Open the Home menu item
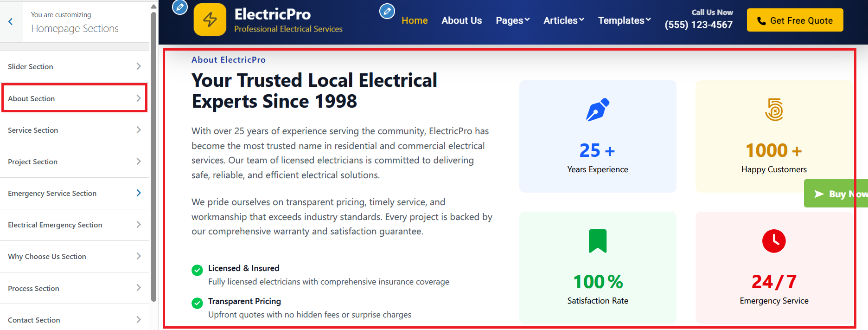Image resolution: width=868 pixels, height=330 pixels. 415,20
